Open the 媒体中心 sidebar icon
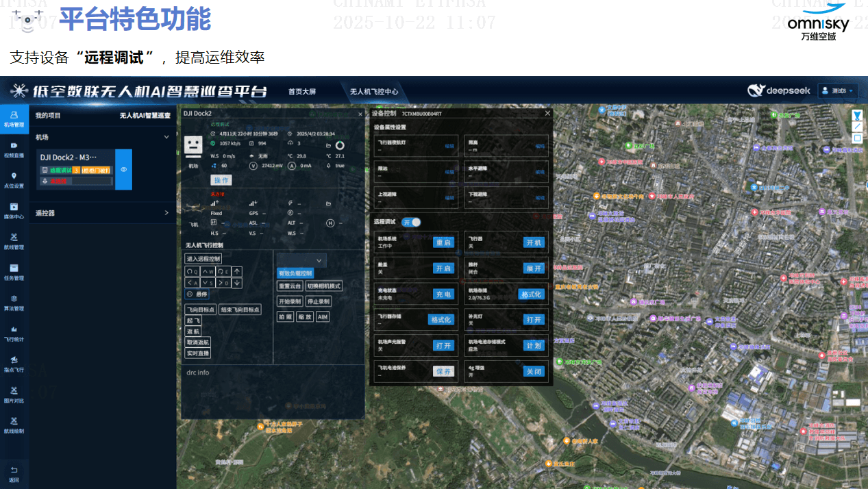Screen dimensions: 868x489 (14, 210)
